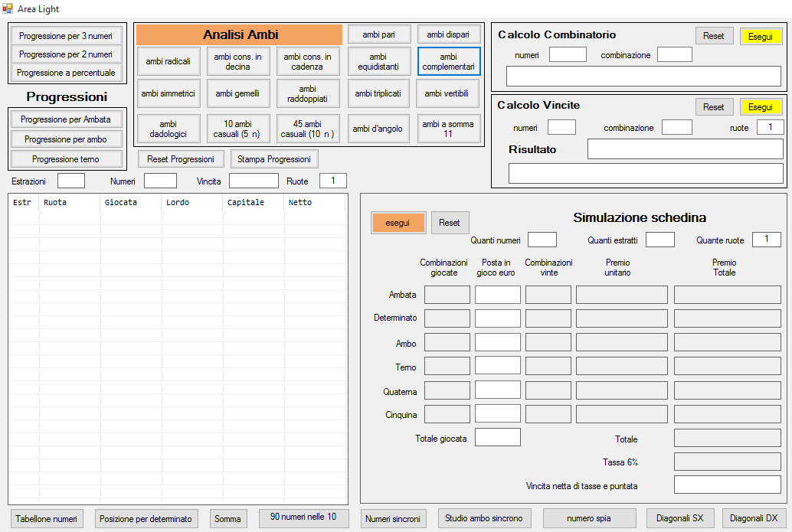Click the Studio ambo sincrono button
Viewport: 792px width, 532px height.
click(x=484, y=518)
